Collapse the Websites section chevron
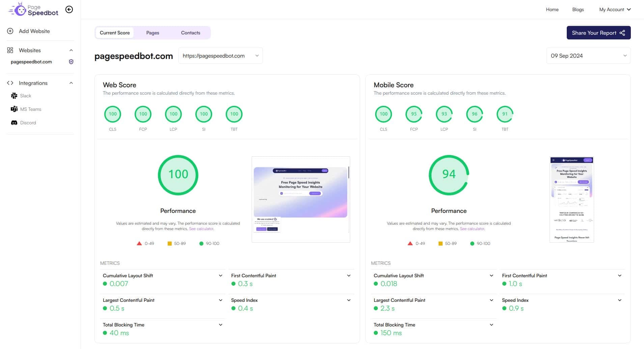 [x=71, y=50]
